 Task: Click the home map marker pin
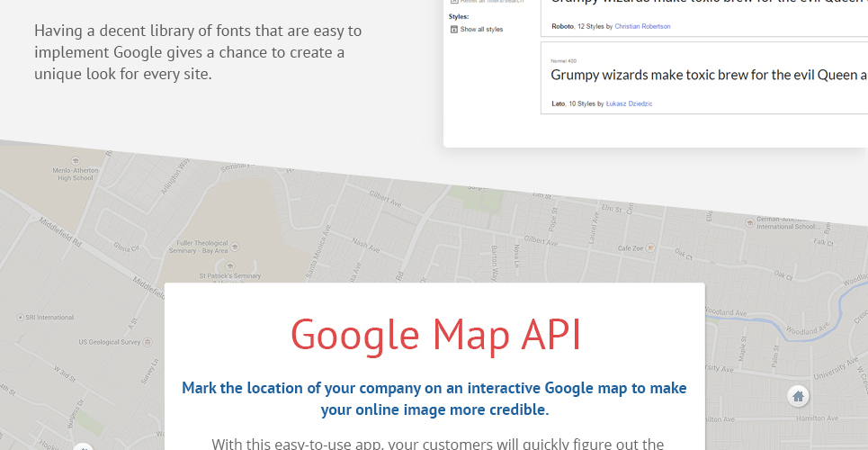click(x=798, y=396)
